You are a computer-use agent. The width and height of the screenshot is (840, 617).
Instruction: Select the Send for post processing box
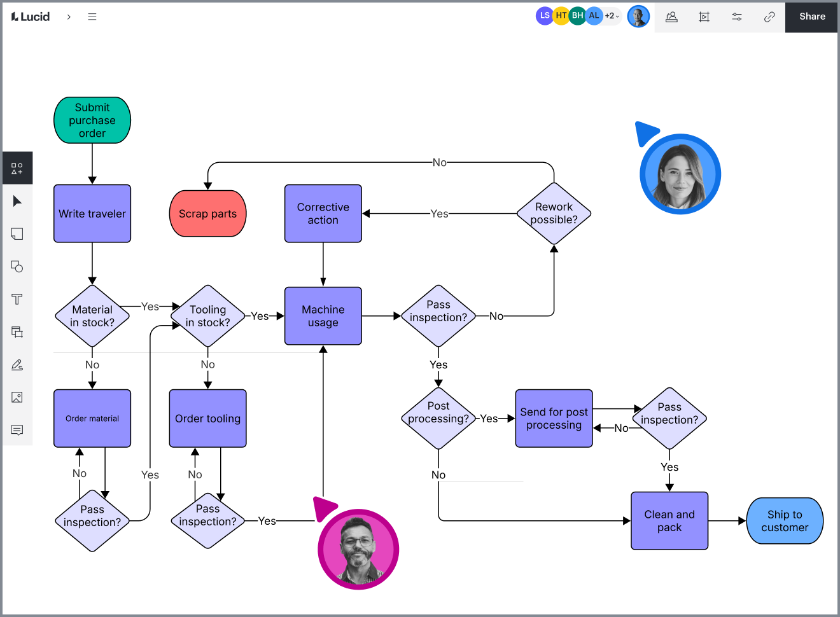point(554,419)
